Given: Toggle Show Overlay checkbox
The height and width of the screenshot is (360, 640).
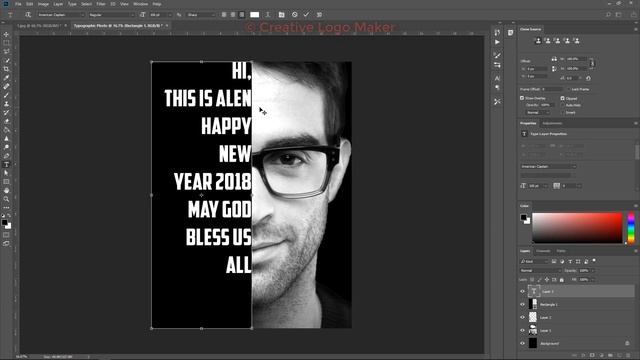Looking at the screenshot, I should click(522, 98).
